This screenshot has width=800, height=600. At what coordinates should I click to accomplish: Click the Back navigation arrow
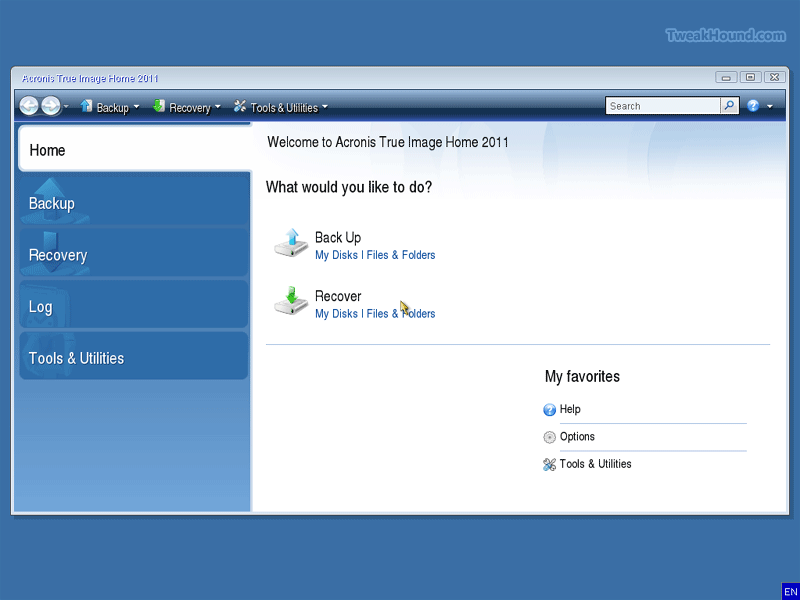[29, 106]
